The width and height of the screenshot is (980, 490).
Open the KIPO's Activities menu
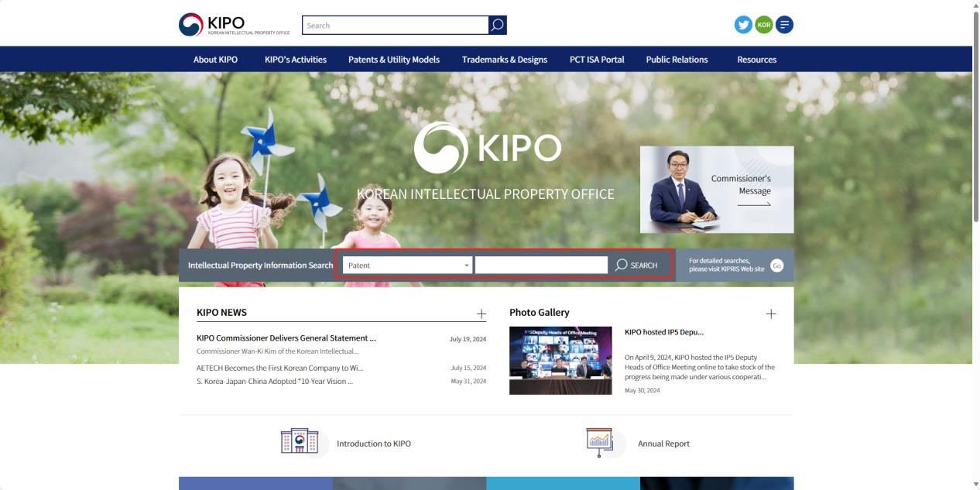click(296, 60)
